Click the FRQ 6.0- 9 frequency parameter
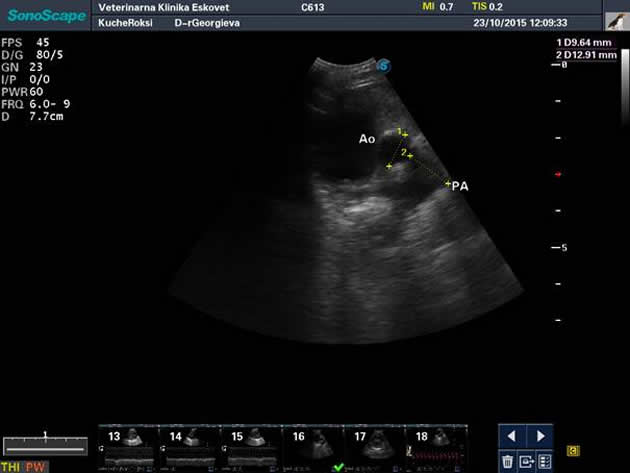The image size is (630, 473). (36, 104)
